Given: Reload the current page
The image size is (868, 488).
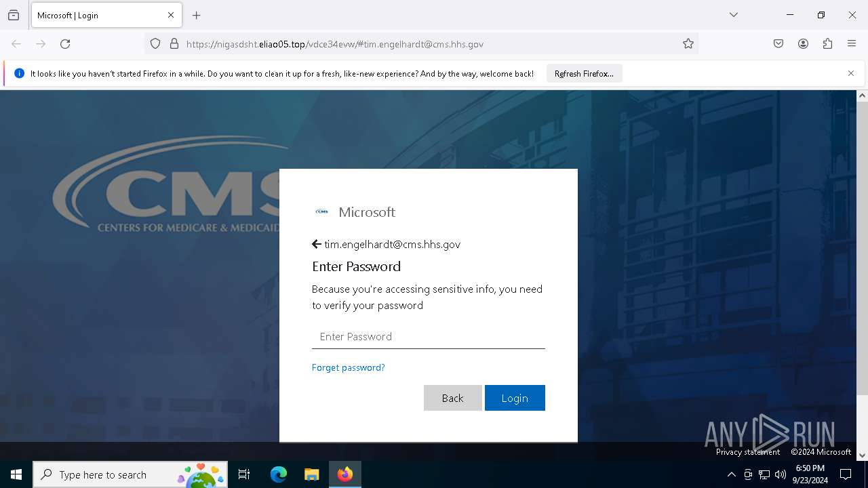Looking at the screenshot, I should pyautogui.click(x=65, y=44).
